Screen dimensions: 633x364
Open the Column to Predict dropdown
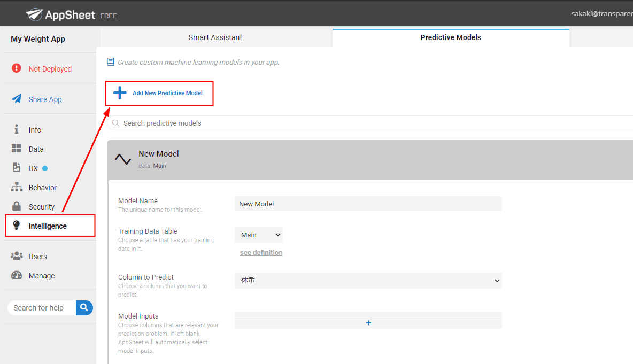pyautogui.click(x=368, y=281)
